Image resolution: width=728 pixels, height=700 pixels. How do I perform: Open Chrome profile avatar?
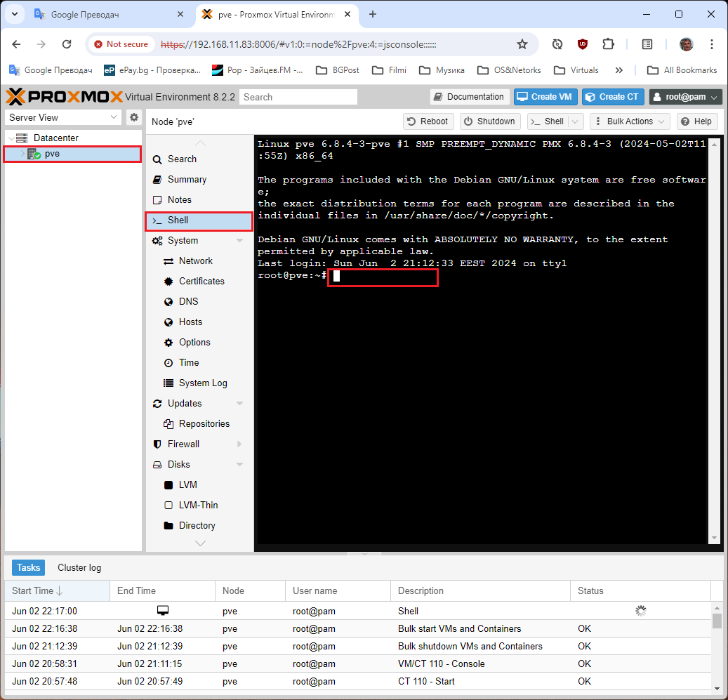(686, 44)
